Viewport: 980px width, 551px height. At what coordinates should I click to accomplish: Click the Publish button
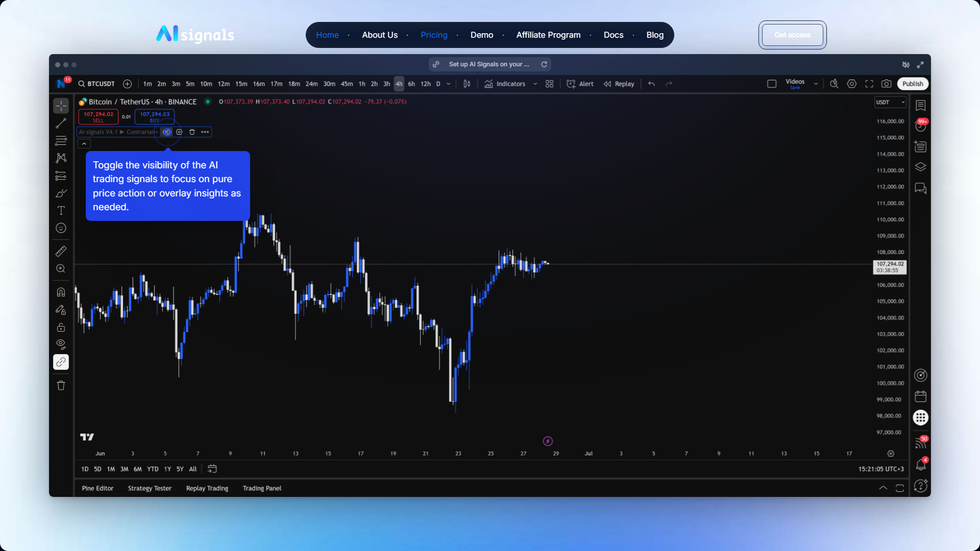[x=913, y=84]
